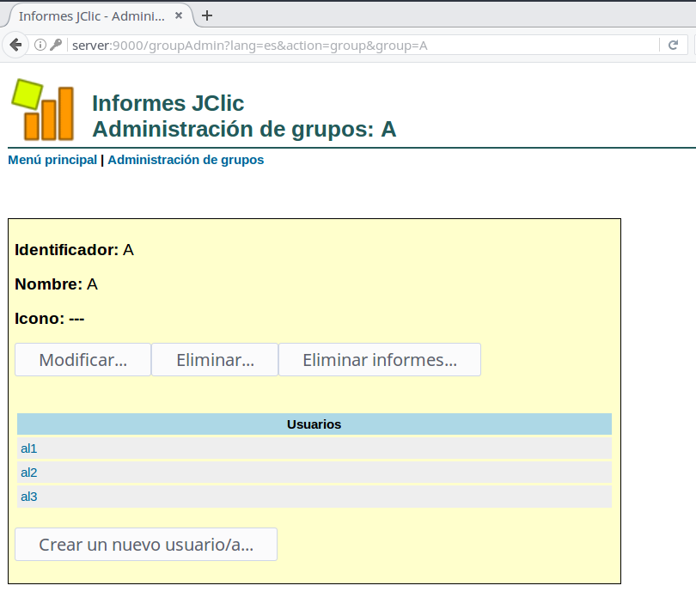
Task: Open user al1 from the Usuarios list
Action: click(29, 448)
